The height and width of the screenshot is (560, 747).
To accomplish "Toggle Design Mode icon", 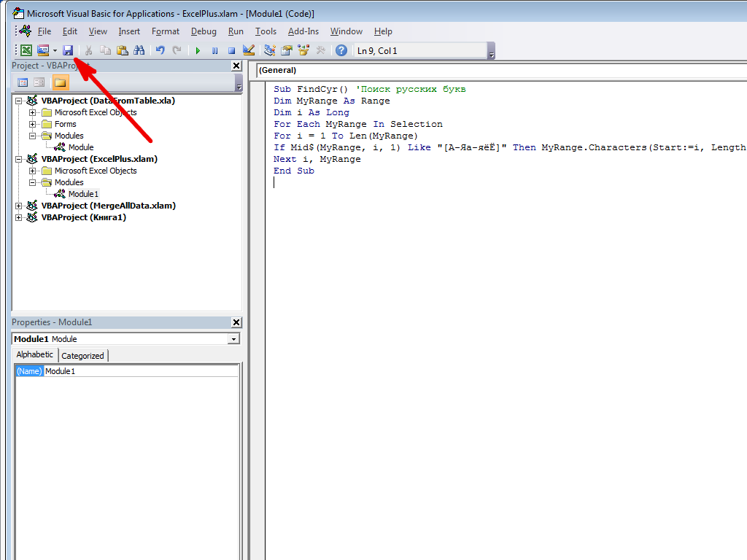I will tap(249, 50).
